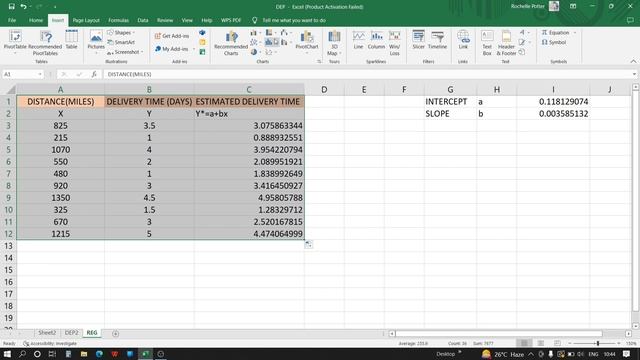Screen dimensions: 640x360
Task: Open the File menu
Action: point(12,20)
